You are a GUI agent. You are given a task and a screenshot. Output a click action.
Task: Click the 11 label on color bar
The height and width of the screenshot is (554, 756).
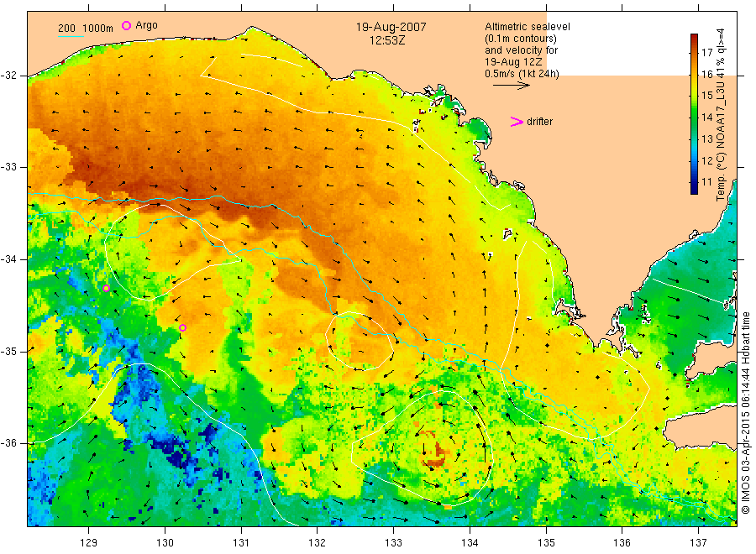click(706, 182)
